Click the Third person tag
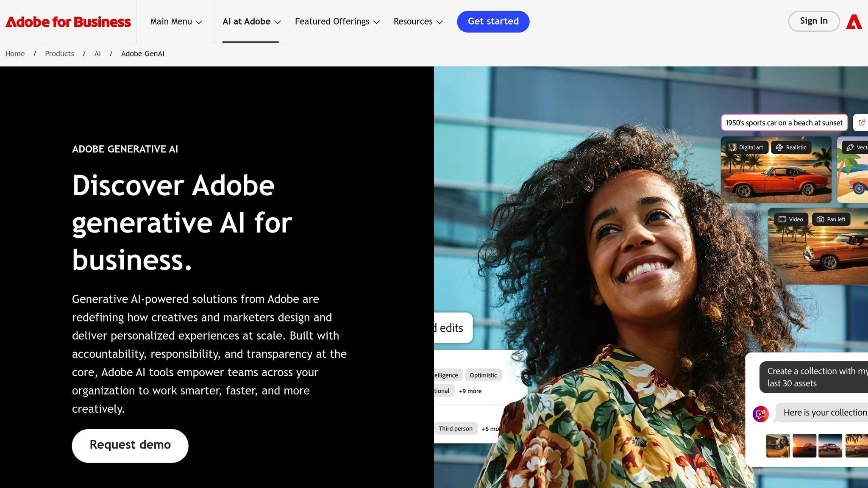Image resolution: width=868 pixels, height=488 pixels. 456,429
